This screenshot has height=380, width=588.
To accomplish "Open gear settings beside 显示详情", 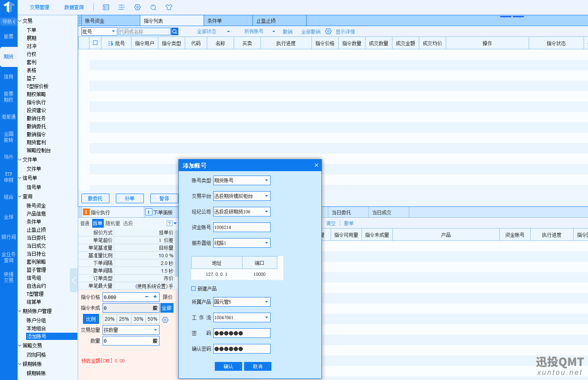I will 328,31.
